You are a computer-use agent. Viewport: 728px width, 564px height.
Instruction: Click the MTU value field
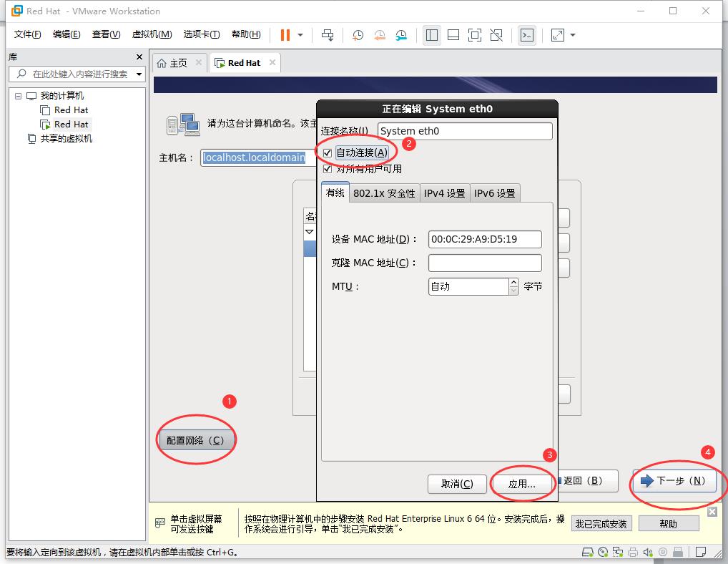click(468, 286)
